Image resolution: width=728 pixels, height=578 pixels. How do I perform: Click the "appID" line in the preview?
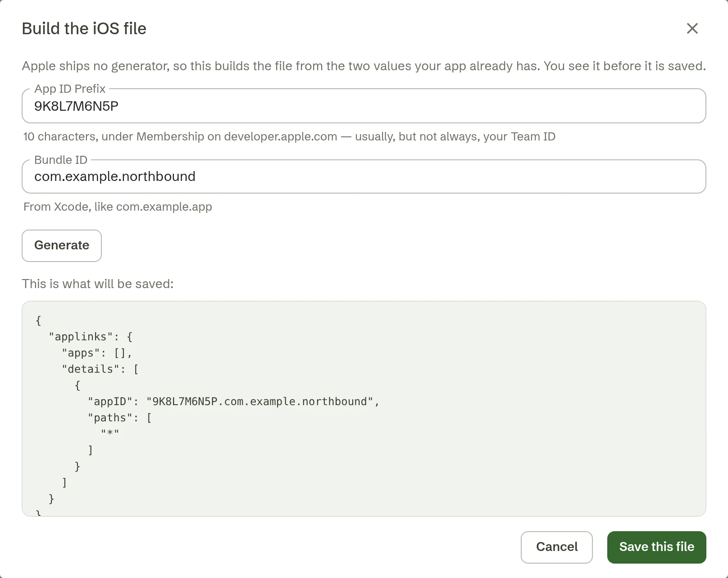tap(233, 402)
